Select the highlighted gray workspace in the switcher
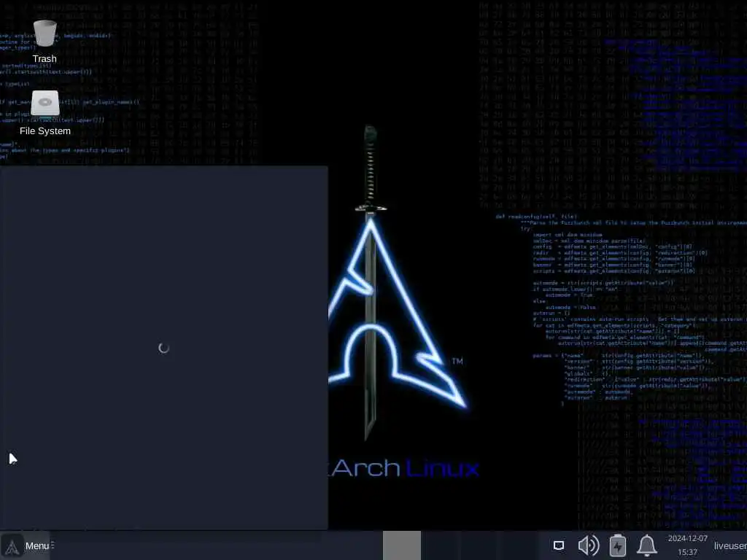The height and width of the screenshot is (560, 747). click(x=402, y=545)
